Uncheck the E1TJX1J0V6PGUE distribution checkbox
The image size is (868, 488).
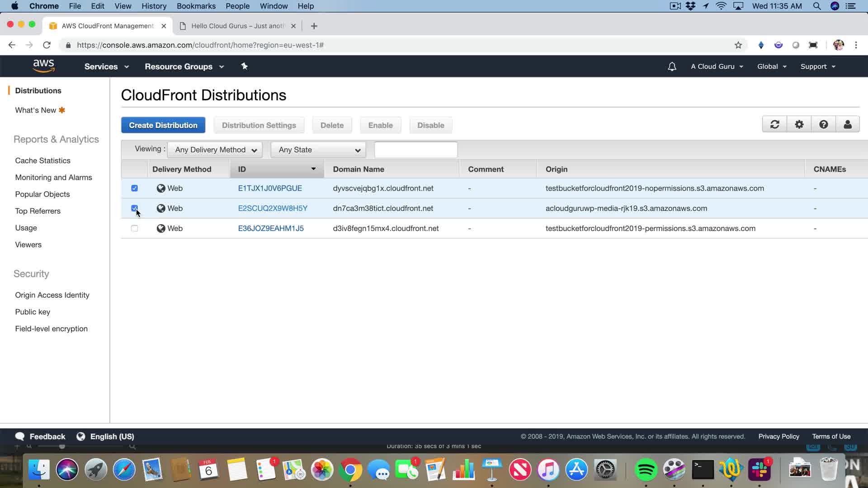(x=134, y=188)
